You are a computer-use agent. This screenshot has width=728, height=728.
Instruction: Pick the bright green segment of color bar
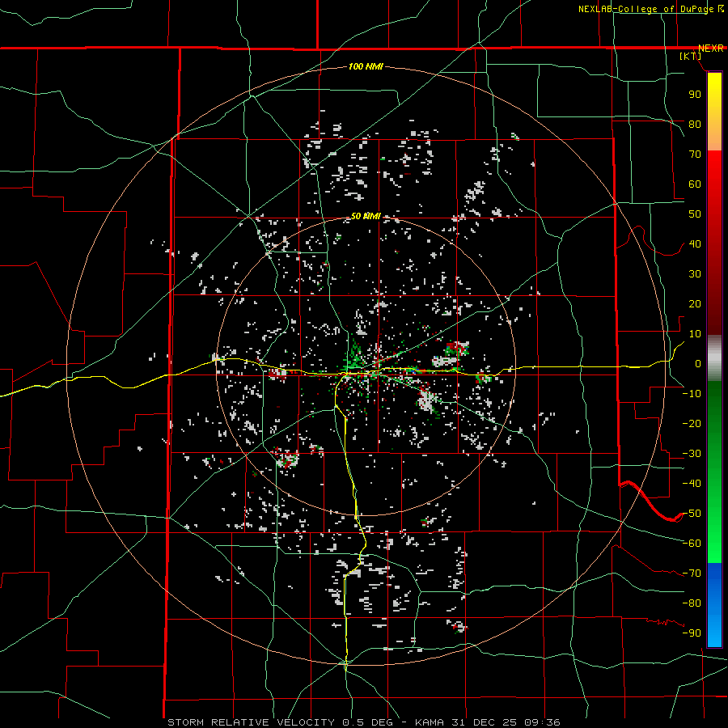tap(714, 534)
